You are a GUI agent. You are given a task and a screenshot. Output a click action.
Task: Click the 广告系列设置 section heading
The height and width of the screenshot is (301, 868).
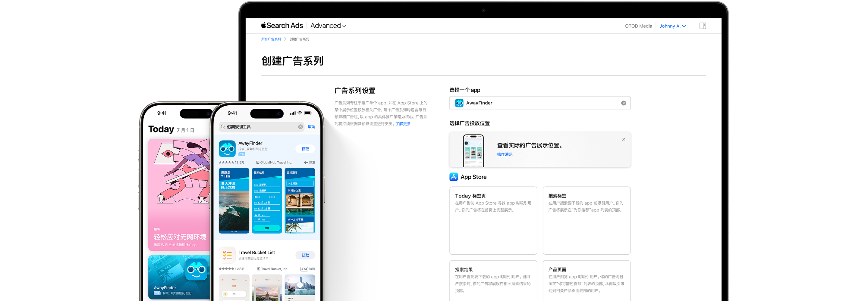[x=354, y=91]
